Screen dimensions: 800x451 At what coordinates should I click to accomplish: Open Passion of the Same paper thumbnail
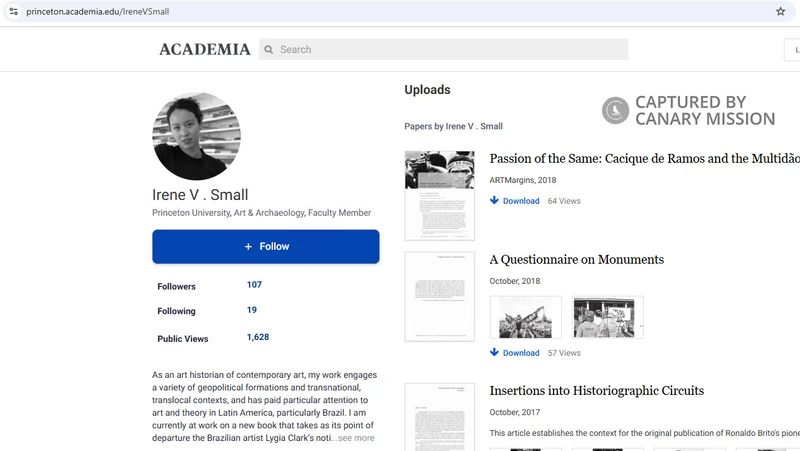439,195
